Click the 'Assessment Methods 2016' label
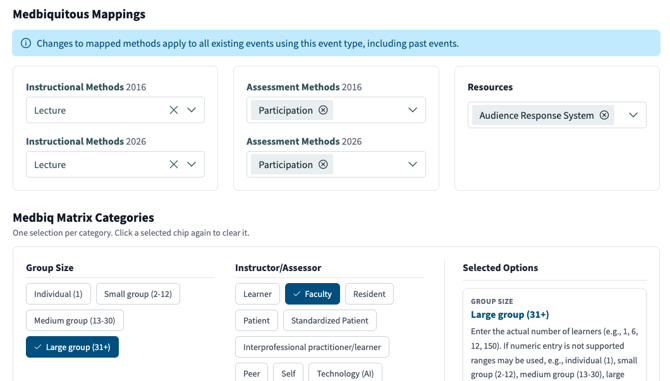 pyautogui.click(x=304, y=87)
